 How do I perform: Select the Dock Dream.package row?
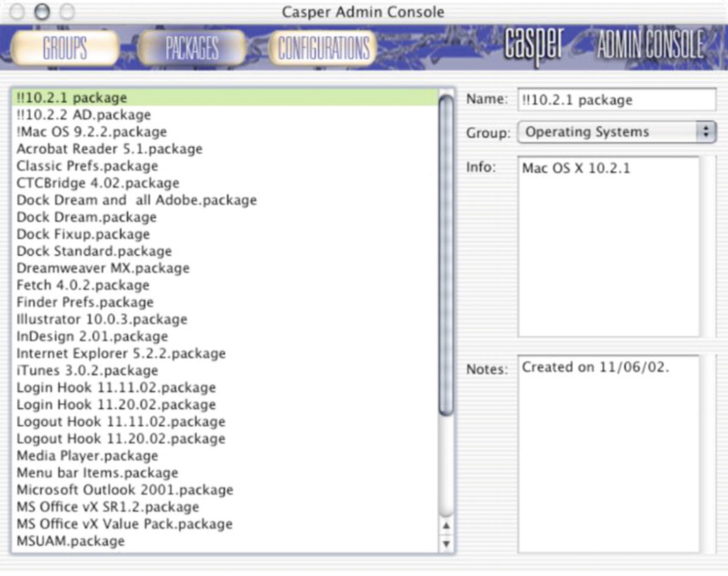click(x=225, y=217)
